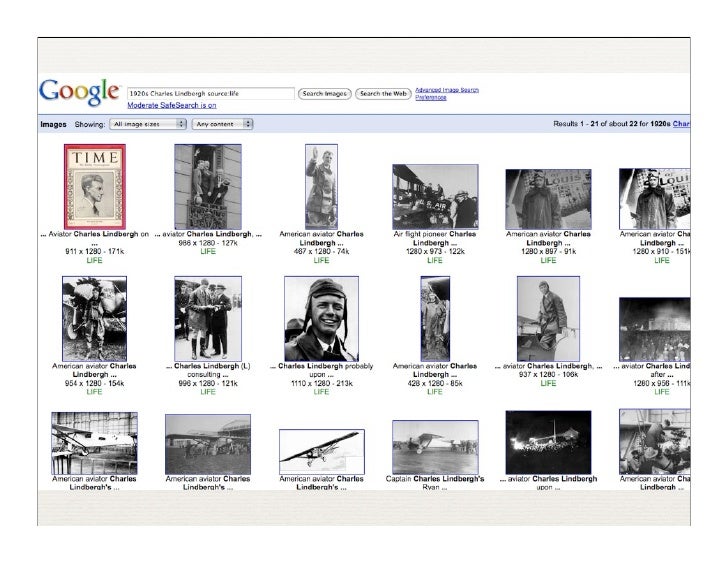This screenshot has height=563, width=728.
Task: Click the search query input field
Action: pyautogui.click(x=211, y=93)
